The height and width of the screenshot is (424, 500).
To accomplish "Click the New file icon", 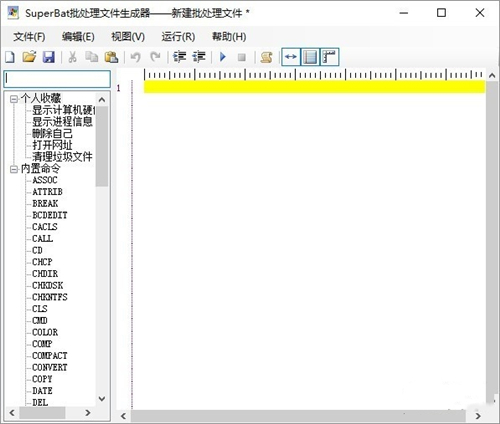I will coord(10,57).
